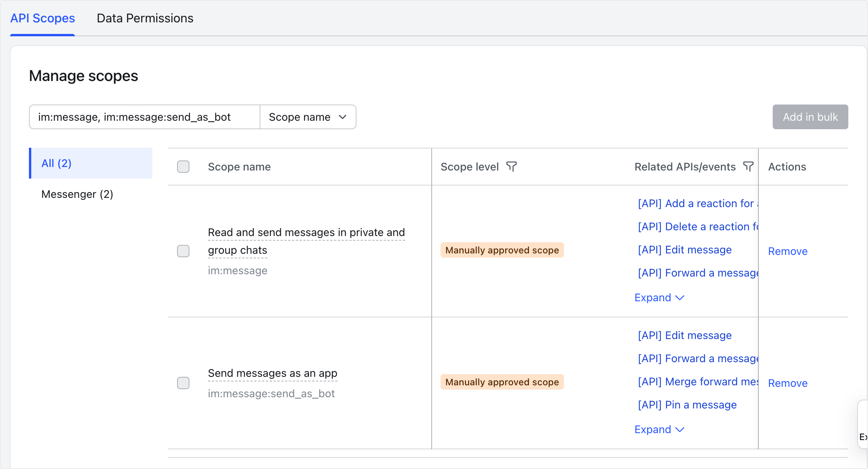Open Forward a message link in the send_as_bot row
The width and height of the screenshot is (868, 469).
[x=698, y=358]
